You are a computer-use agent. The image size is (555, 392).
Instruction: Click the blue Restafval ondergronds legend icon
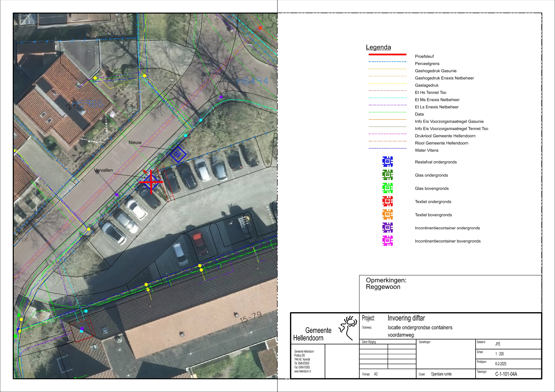[388, 162]
